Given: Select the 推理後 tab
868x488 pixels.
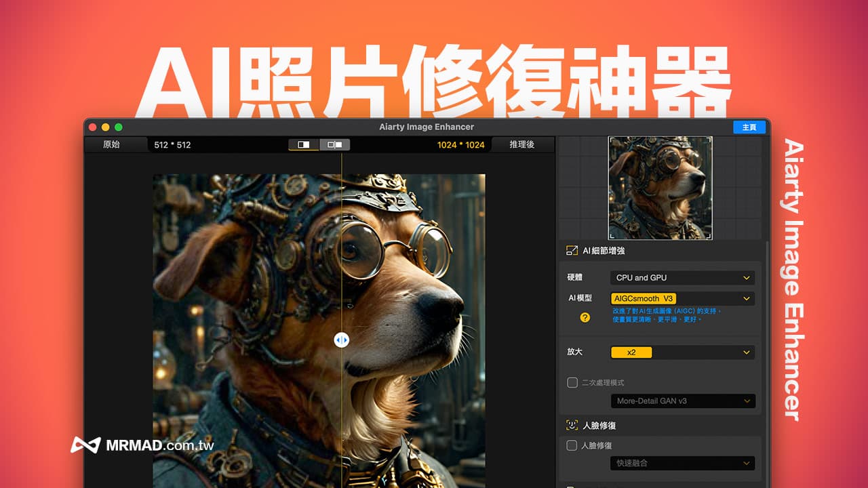Looking at the screenshot, I should point(521,144).
